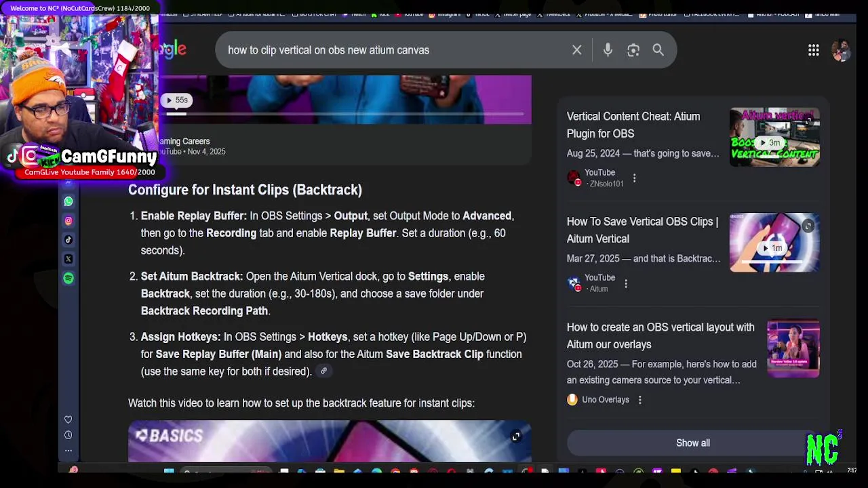Image resolution: width=868 pixels, height=488 pixels.
Task: Open the Instagram sidebar icon
Action: [x=68, y=220]
